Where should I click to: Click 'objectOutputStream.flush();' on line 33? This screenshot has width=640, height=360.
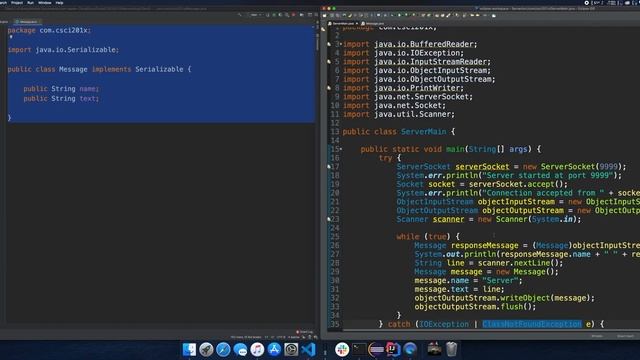(x=475, y=307)
